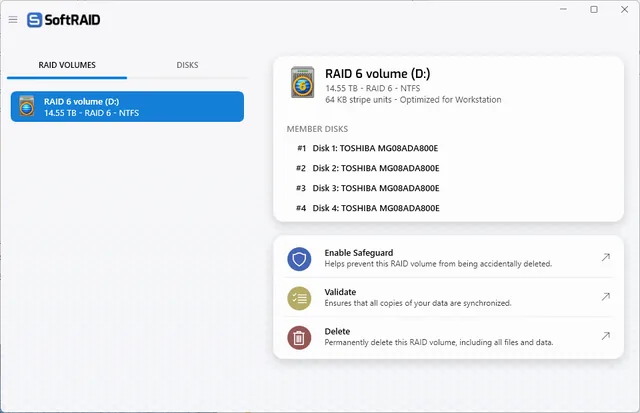Open the Enable Safeguard arrow
Image resolution: width=640 pixels, height=413 pixels.
point(606,257)
